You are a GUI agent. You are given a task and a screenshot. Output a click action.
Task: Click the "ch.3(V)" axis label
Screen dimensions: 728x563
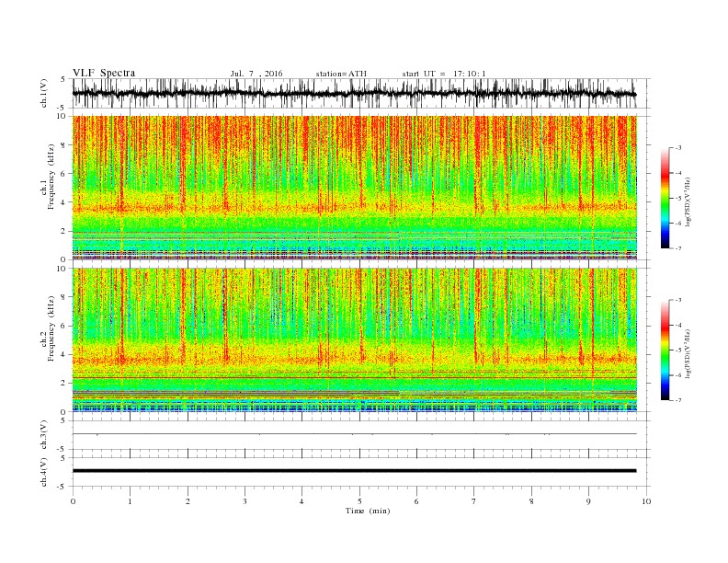[44, 435]
